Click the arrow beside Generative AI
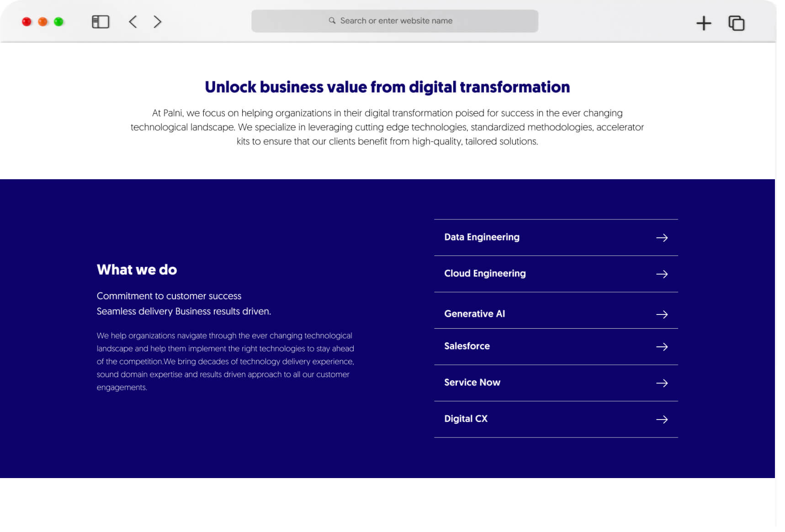 tap(662, 314)
